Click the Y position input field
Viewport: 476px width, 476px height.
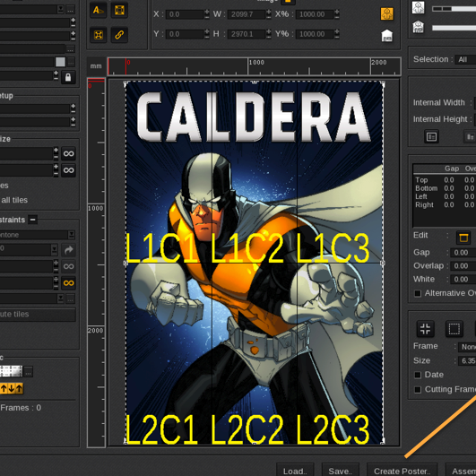(185, 34)
